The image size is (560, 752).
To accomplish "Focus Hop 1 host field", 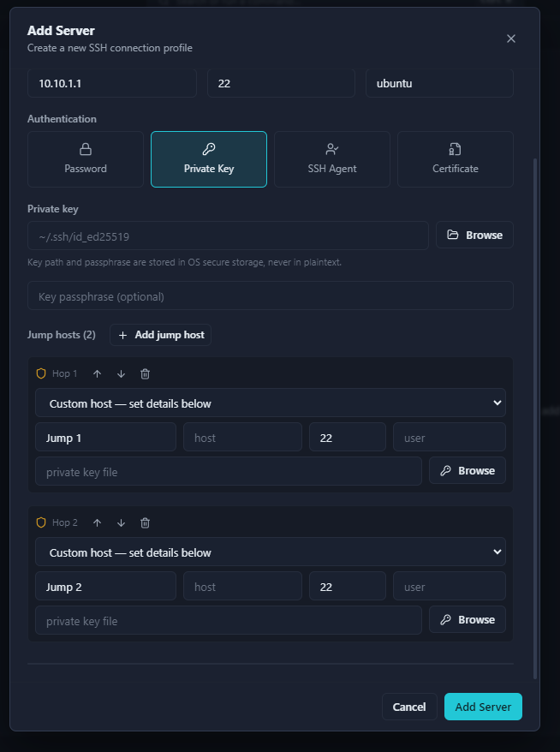I will coord(242,438).
